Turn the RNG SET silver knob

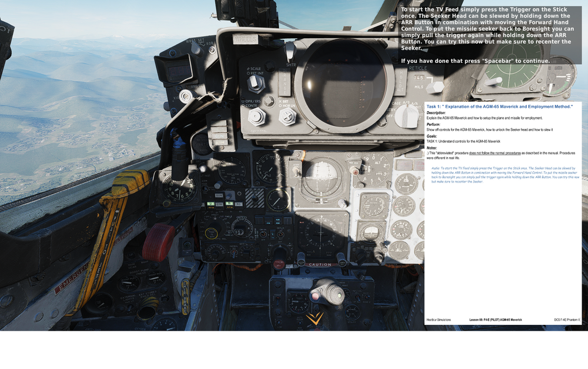tap(185, 96)
